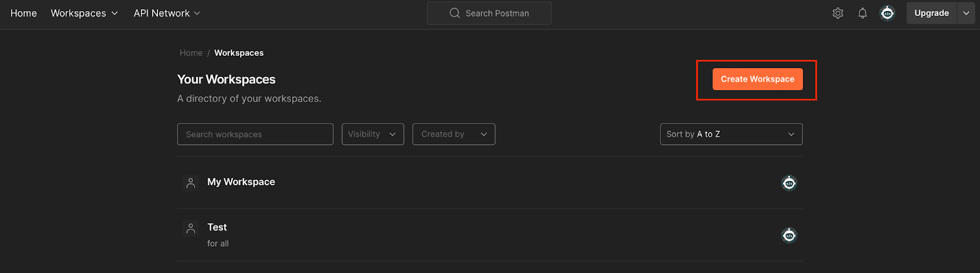The width and height of the screenshot is (980, 273).
Task: Click the My Workspace member avatar
Action: pos(789,183)
